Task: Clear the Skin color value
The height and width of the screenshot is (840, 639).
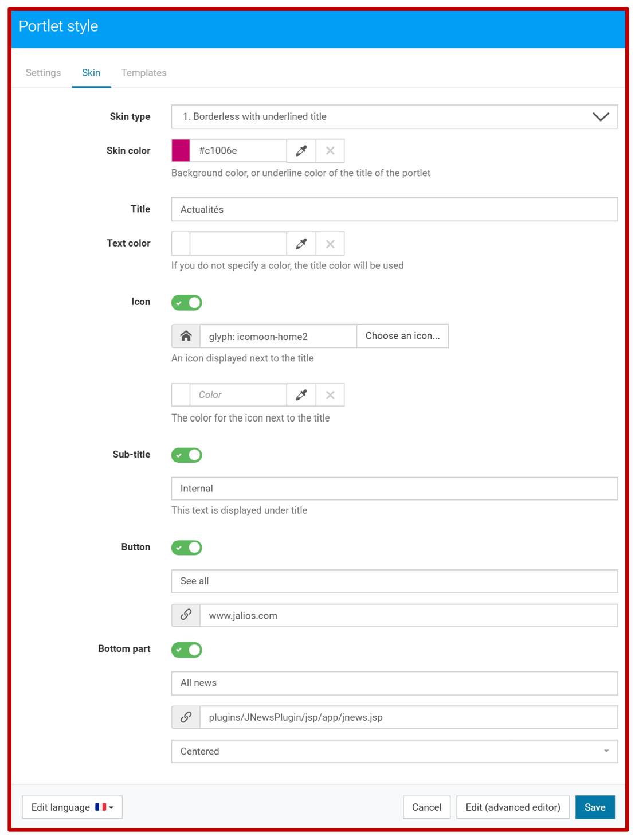Action: pyautogui.click(x=330, y=151)
